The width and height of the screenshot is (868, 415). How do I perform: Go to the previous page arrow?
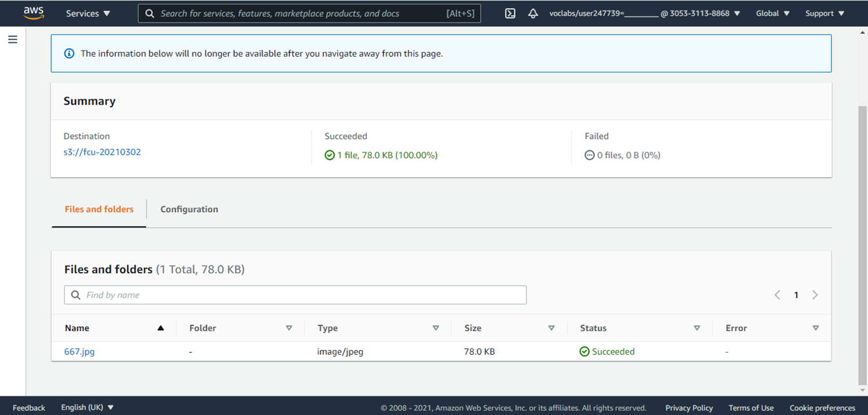coord(777,295)
